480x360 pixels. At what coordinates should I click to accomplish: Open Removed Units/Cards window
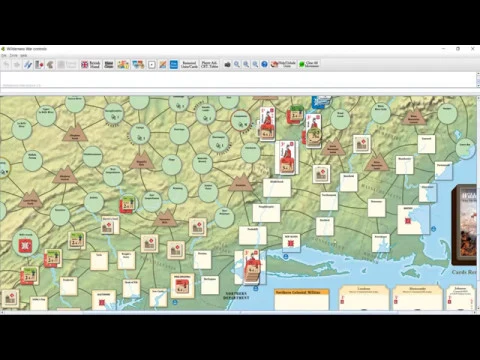[x=189, y=64]
